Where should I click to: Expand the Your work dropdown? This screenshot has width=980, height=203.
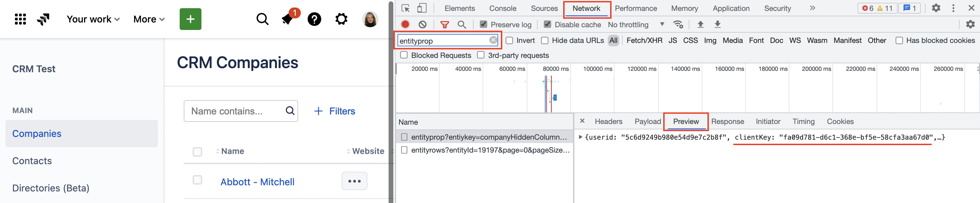point(93,19)
